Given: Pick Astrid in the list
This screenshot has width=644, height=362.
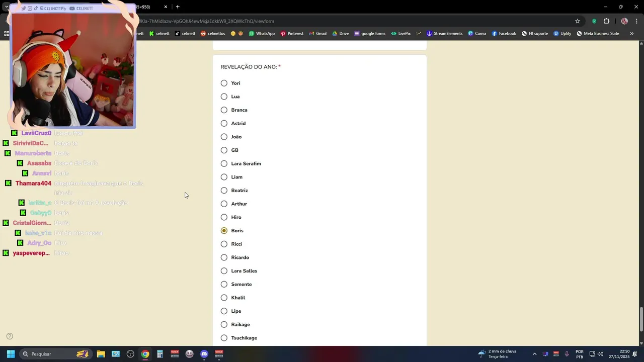Looking at the screenshot, I should click(224, 123).
